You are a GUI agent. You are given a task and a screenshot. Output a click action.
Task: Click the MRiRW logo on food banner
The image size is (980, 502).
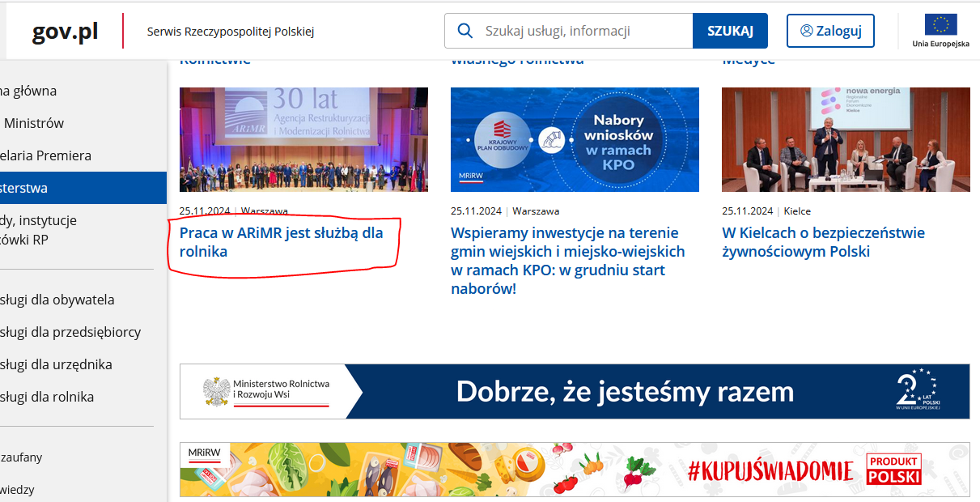point(205,453)
